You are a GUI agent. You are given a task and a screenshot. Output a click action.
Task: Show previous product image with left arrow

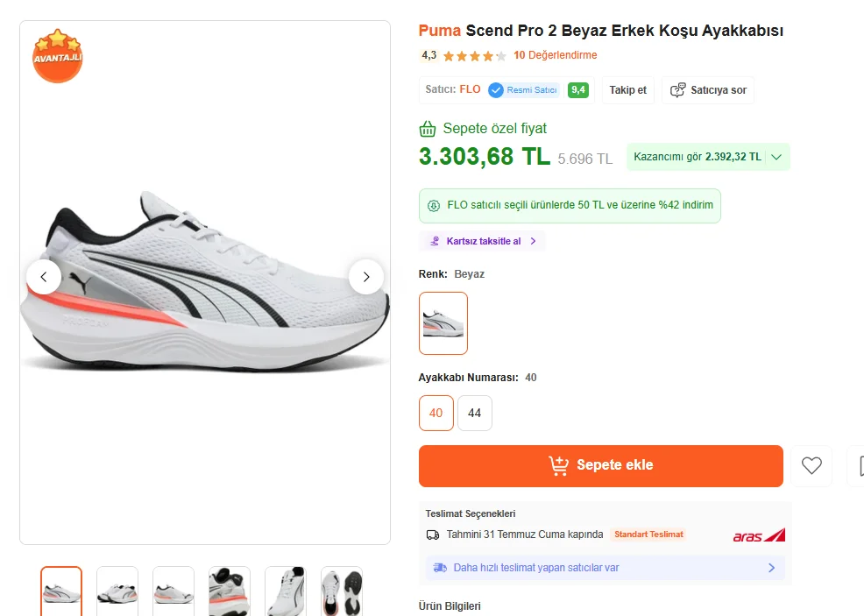pyautogui.click(x=44, y=277)
